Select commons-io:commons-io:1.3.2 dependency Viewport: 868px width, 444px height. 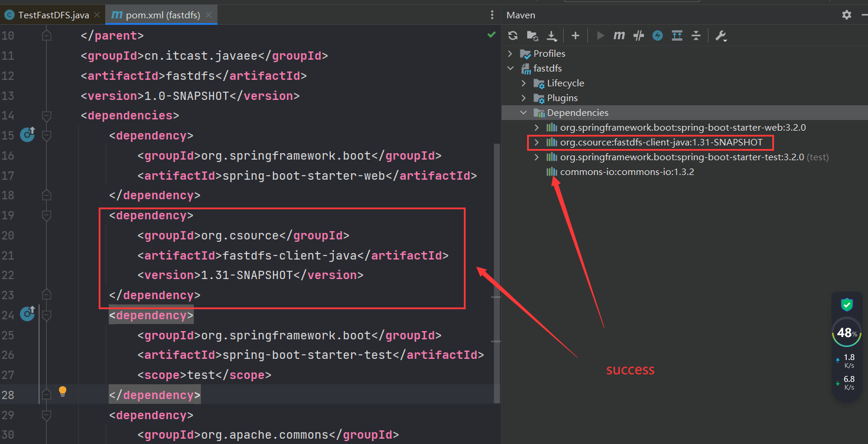(626, 172)
